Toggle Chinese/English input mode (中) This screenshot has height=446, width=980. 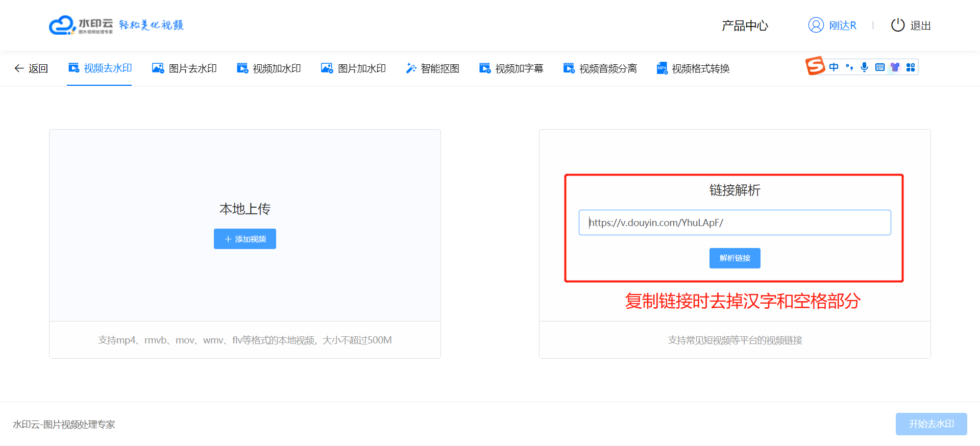pyautogui.click(x=834, y=67)
